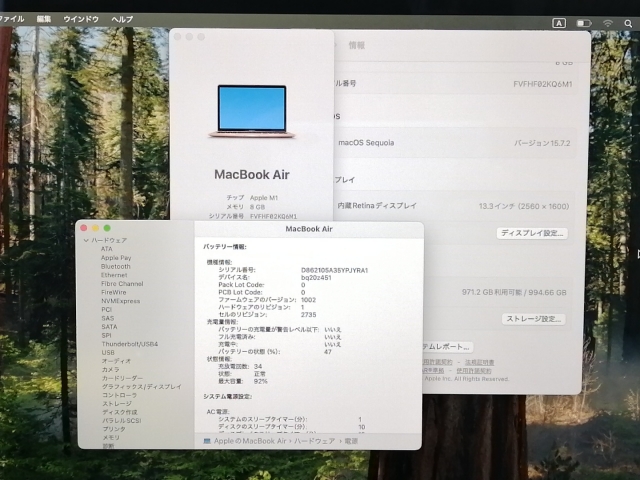The image size is (640, 480).
Task: Click the バージョン15.7.2 text
Action: tap(542, 143)
